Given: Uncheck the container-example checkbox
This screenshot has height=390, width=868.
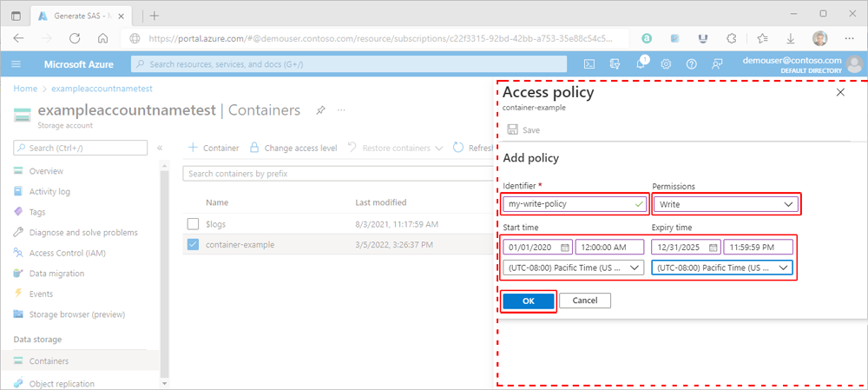Looking at the screenshot, I should point(194,244).
